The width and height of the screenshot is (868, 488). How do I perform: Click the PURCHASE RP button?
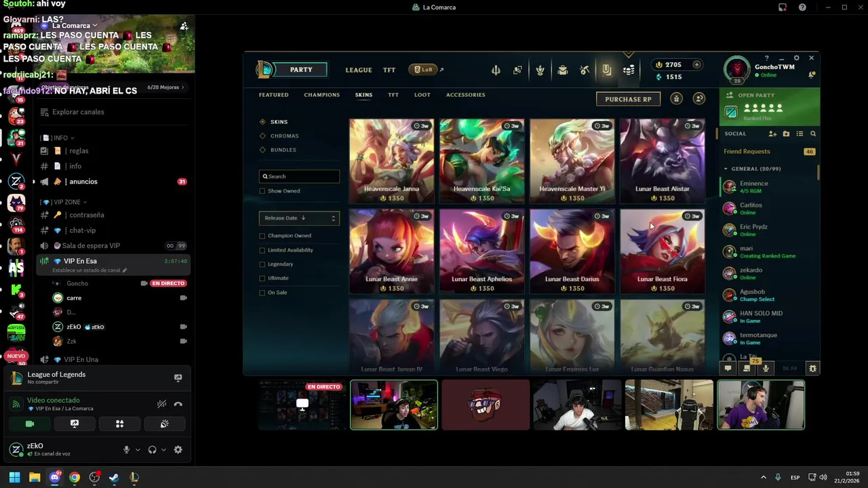click(628, 99)
